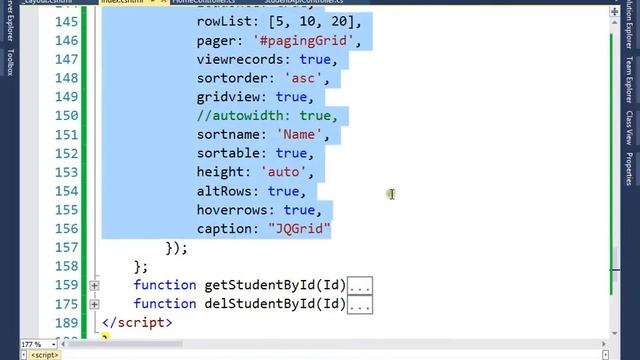
Task: Expand the collapsed delStudentById function
Action: click(94, 304)
